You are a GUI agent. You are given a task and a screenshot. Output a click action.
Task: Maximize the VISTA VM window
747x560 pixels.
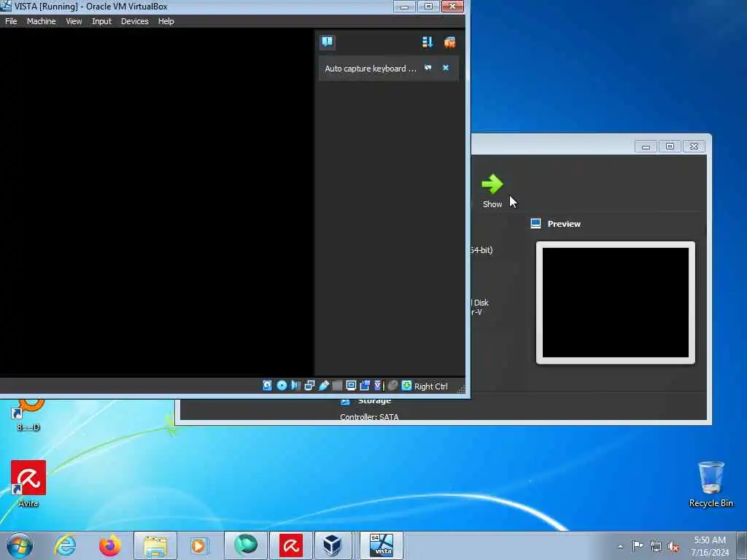[428, 6]
